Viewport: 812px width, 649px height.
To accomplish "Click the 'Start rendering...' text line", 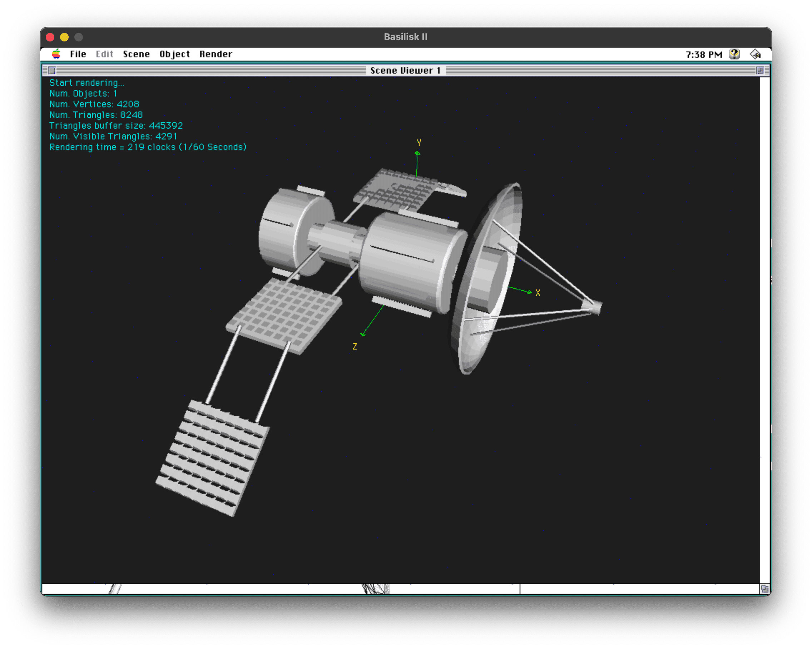I will pyautogui.click(x=86, y=83).
